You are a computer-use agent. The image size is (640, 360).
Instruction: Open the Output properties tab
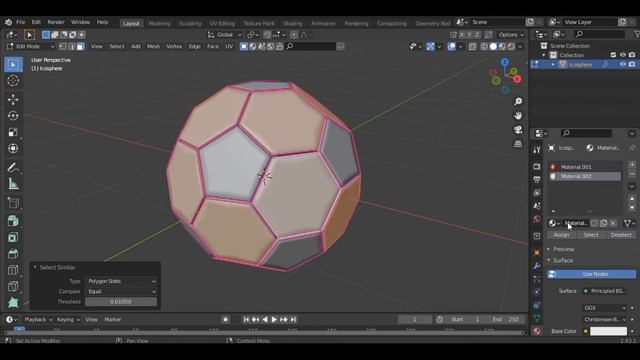(537, 180)
